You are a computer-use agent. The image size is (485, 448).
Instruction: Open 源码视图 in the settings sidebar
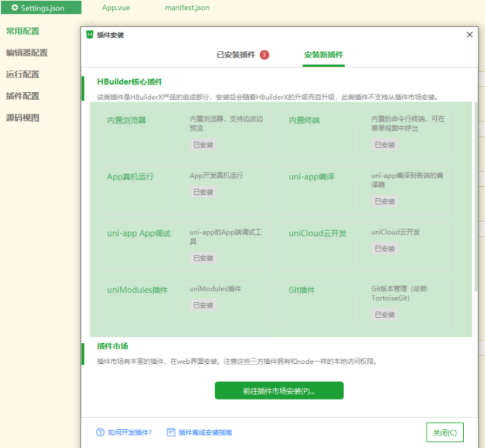click(22, 118)
